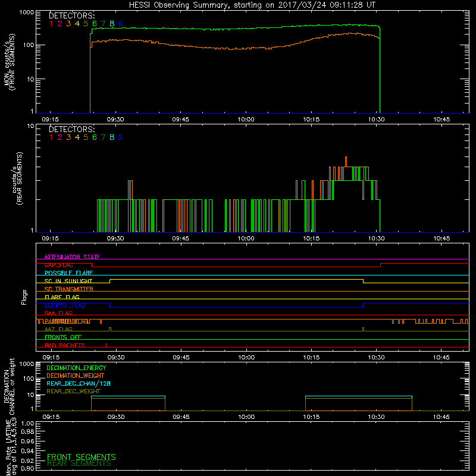Click the GAP_FLAG label

tap(58, 265)
